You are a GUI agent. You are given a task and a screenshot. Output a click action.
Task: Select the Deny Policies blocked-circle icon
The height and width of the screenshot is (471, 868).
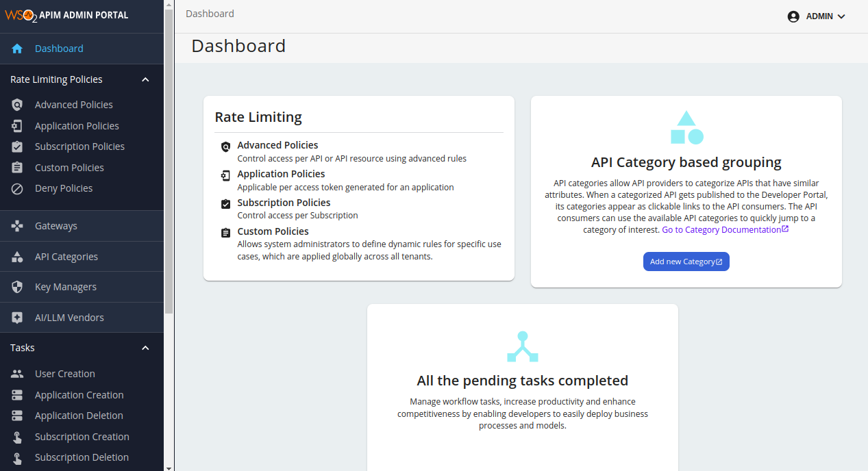17,188
